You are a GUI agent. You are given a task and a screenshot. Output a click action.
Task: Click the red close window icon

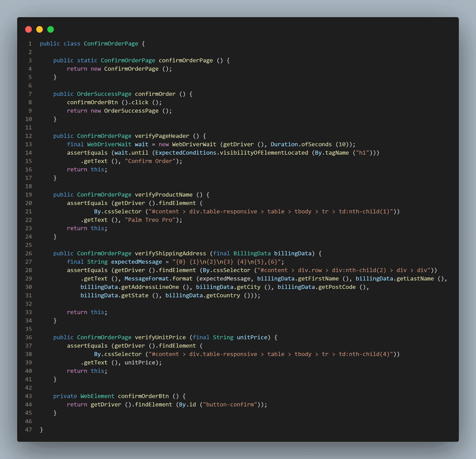pyautogui.click(x=28, y=29)
